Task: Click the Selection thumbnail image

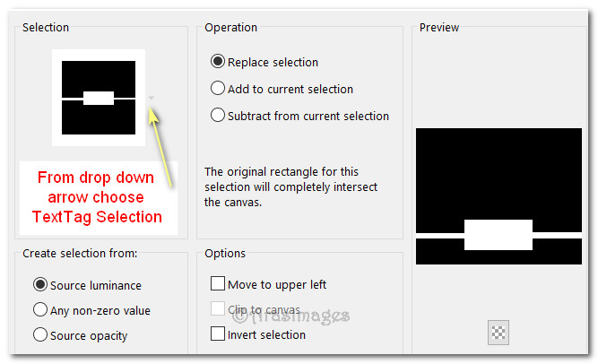Action: (99, 98)
